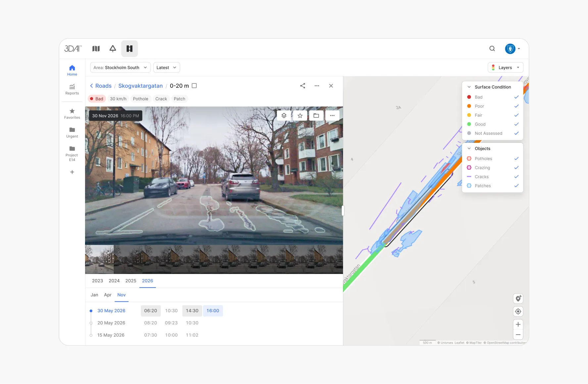The height and width of the screenshot is (384, 588).
Task: Grab the panel divider handle
Action: [x=343, y=210]
